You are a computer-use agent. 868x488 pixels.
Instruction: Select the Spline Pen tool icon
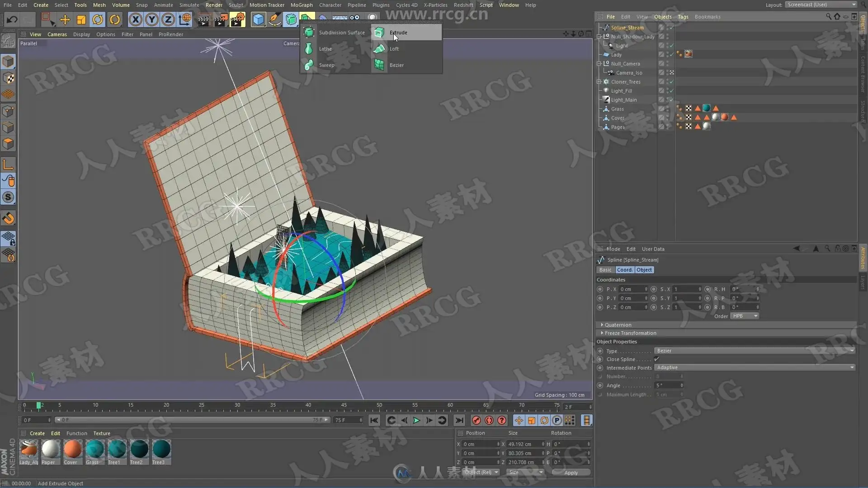coord(274,19)
